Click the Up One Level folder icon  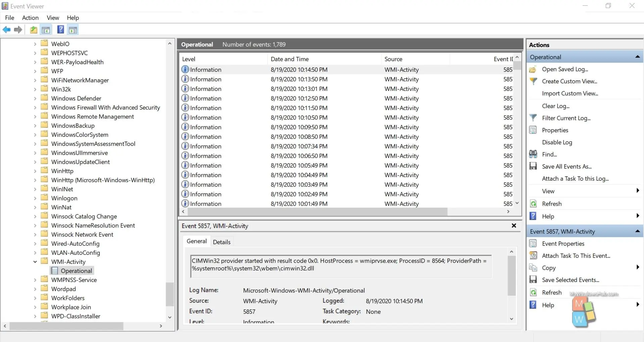click(x=34, y=30)
